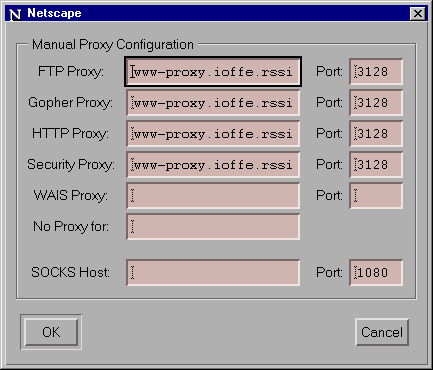Click the WAIS Proxy label
Image resolution: width=433 pixels, height=370 pixels.
(71, 195)
